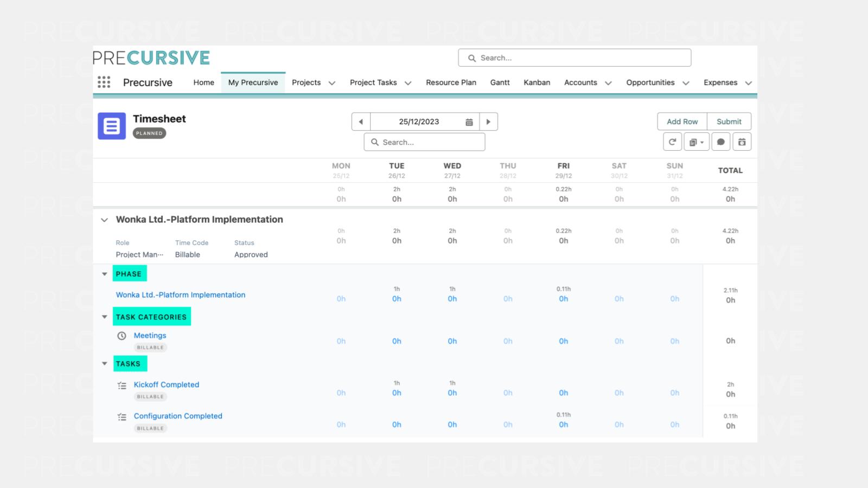Go to the Home tab
Viewport: 868px width, 488px height.
(x=203, y=82)
